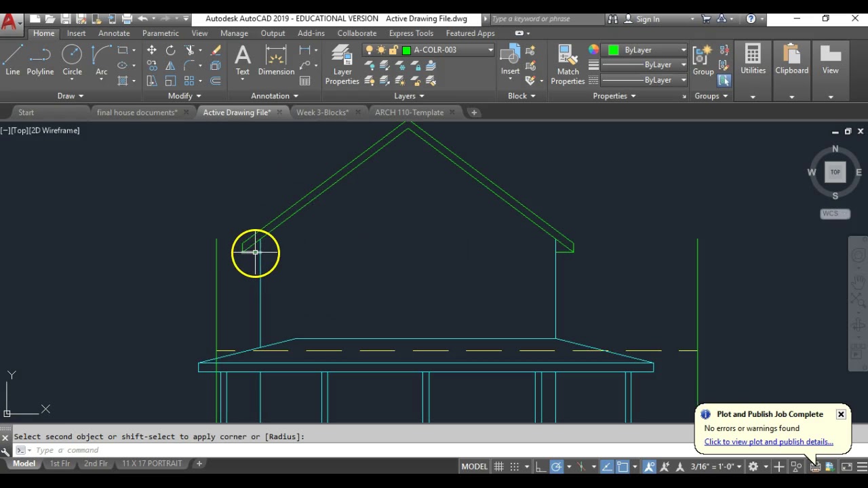Toggle layer on/off lightbulb for A-COLR-003
Screen dimensions: 868x488
pyautogui.click(x=369, y=50)
